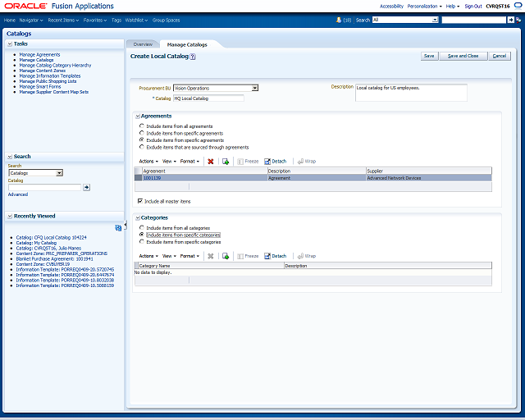Open Actions menu in Categories toolbar
This screenshot has height=420, width=525.
[148, 256]
